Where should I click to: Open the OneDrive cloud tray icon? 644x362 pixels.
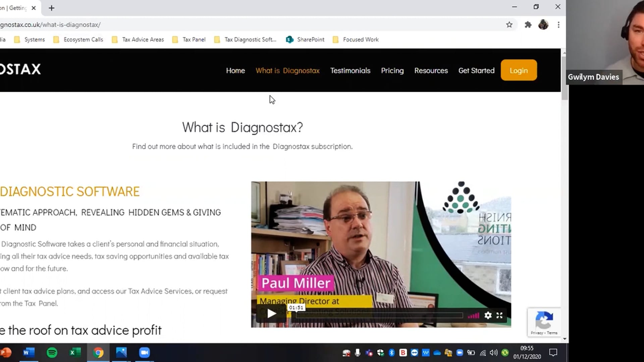pyautogui.click(x=437, y=353)
